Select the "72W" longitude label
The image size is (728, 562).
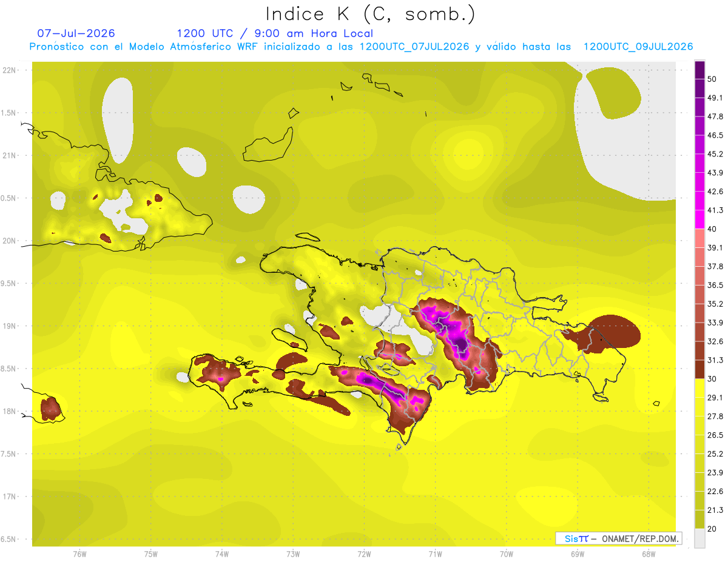364,554
